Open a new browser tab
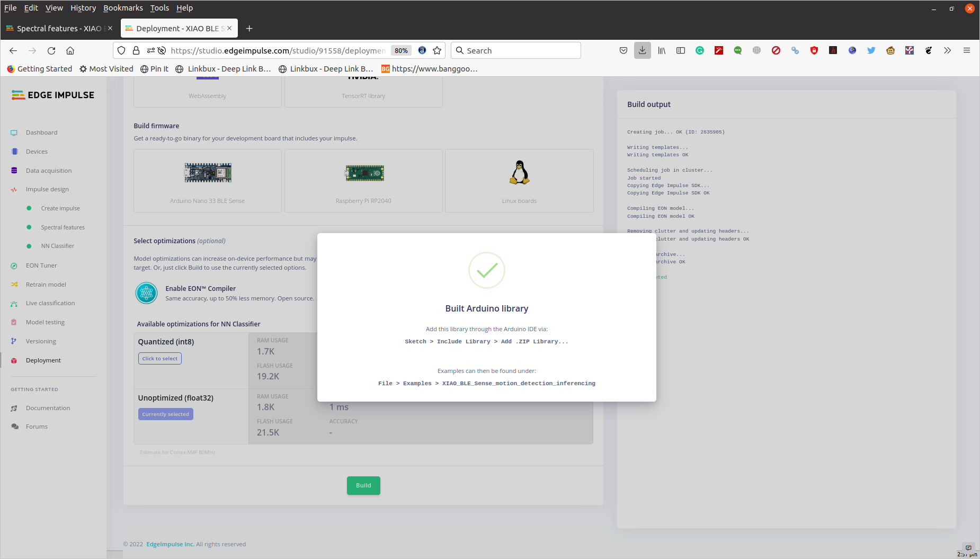Screen dimensions: 980x559 pyautogui.click(x=249, y=29)
